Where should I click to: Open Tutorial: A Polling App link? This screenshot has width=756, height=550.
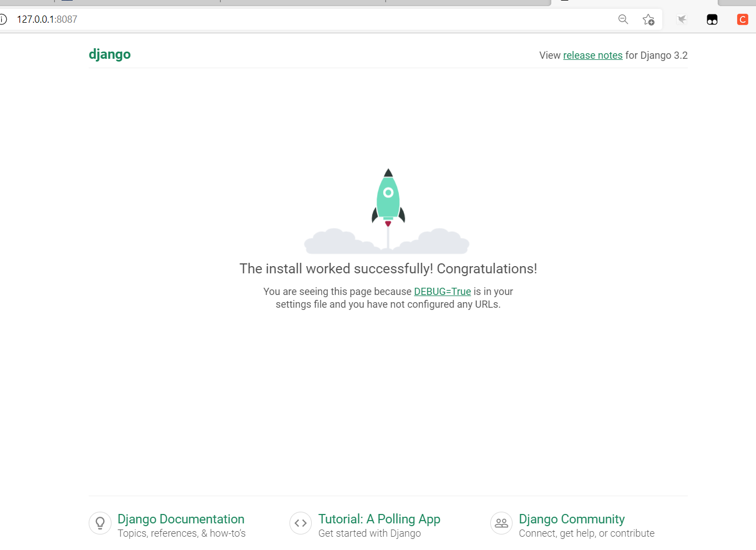coord(379,519)
